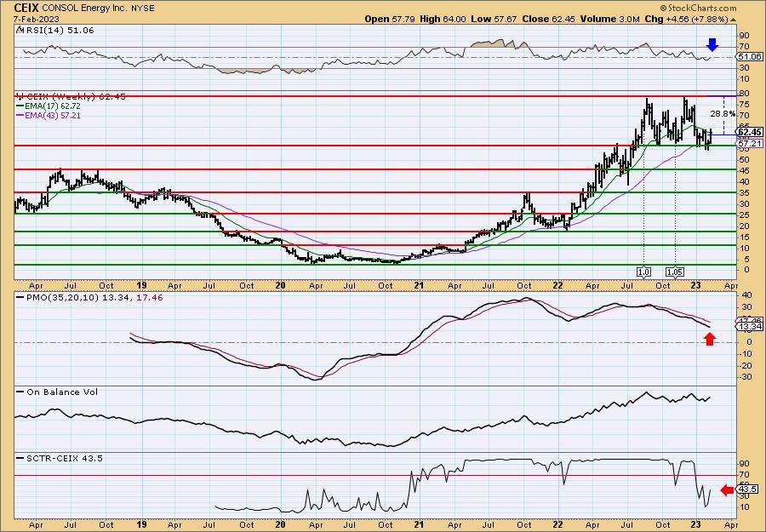Select the 1.0 marker box on price chart
The width and height of the screenshot is (766, 532).
pyautogui.click(x=644, y=272)
